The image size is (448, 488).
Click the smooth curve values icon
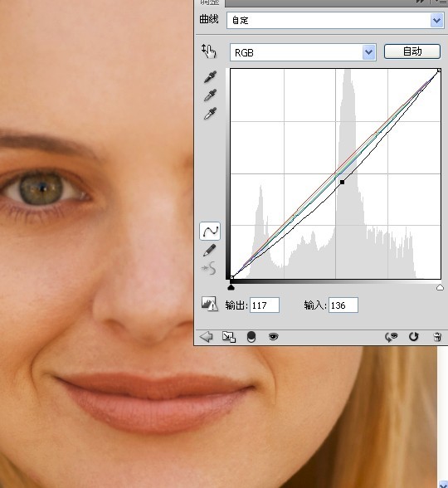(x=209, y=268)
